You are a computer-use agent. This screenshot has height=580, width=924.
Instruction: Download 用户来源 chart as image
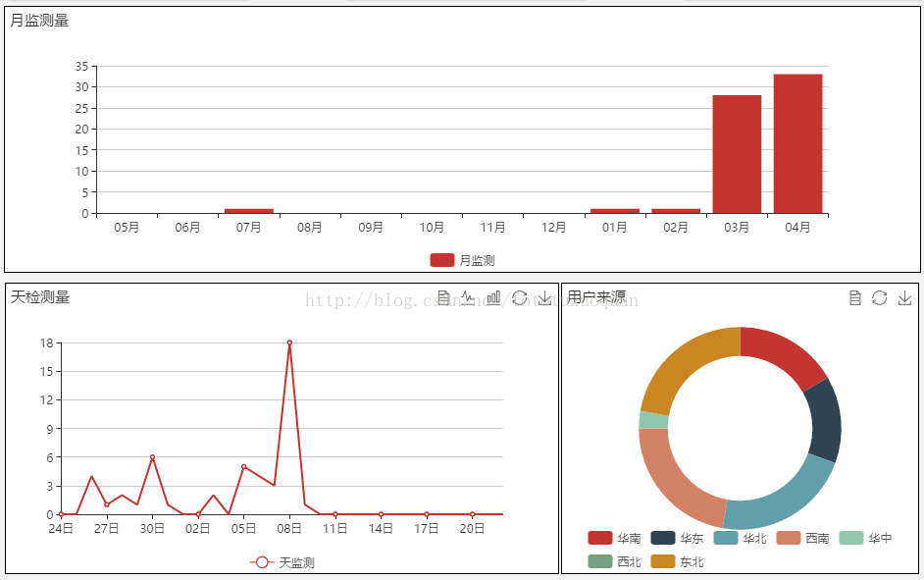click(x=904, y=297)
